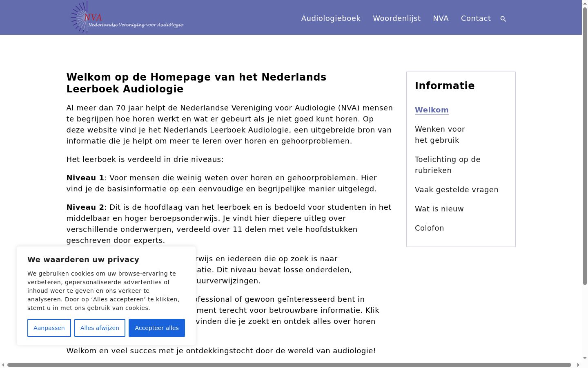Click the Aanpassen cookie button
This screenshot has height=368, width=588.
[49, 328]
